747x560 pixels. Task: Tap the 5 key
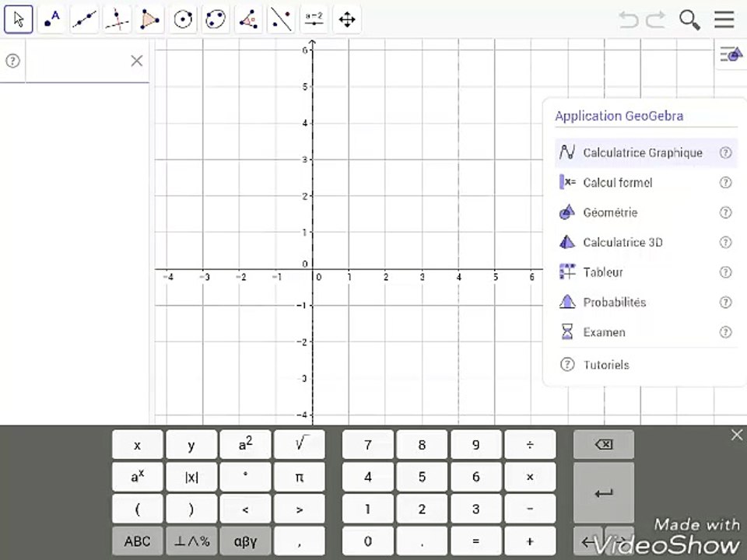(422, 477)
